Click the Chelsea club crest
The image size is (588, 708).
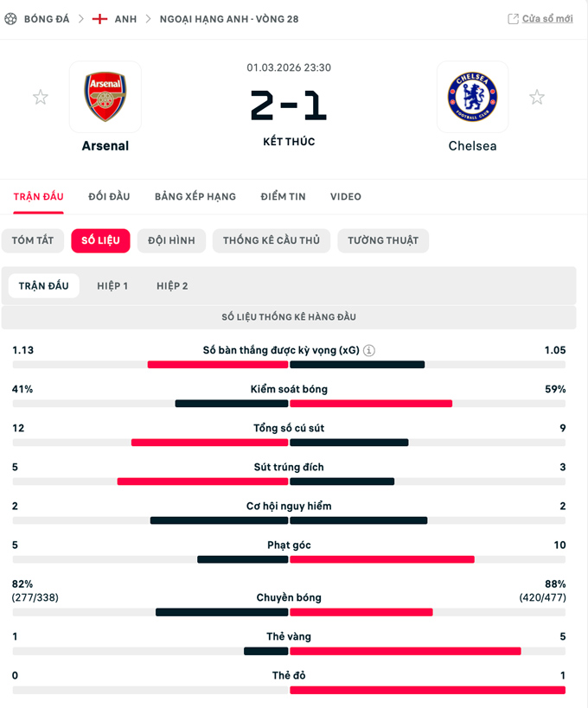pyautogui.click(x=472, y=97)
